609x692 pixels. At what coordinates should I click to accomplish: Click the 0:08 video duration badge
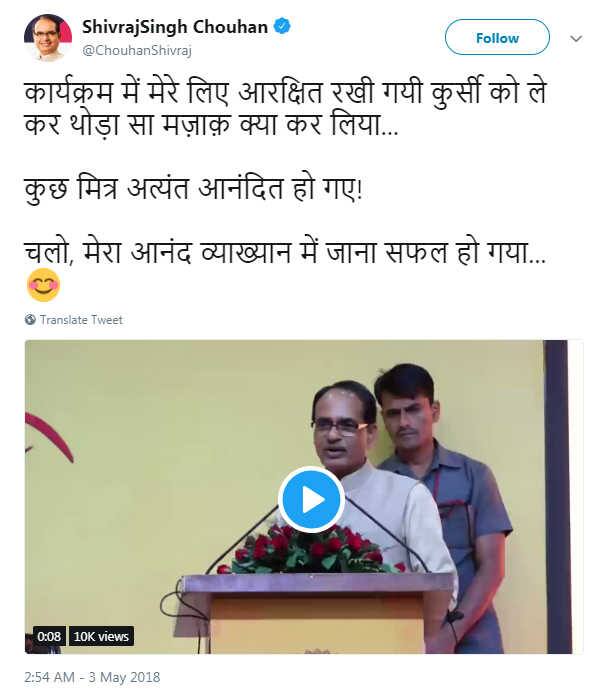pos(49,636)
